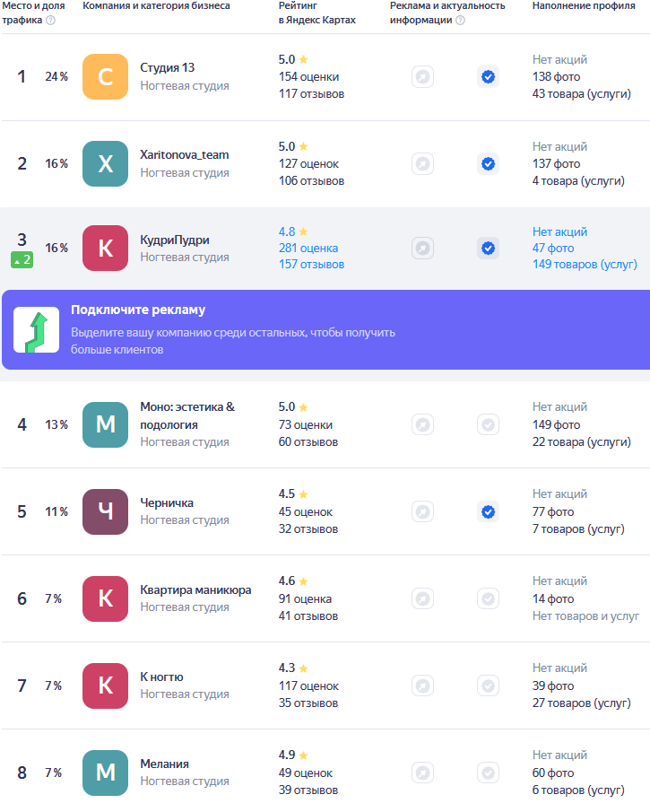Click the Черничка purple Ч avatar

[x=105, y=511]
